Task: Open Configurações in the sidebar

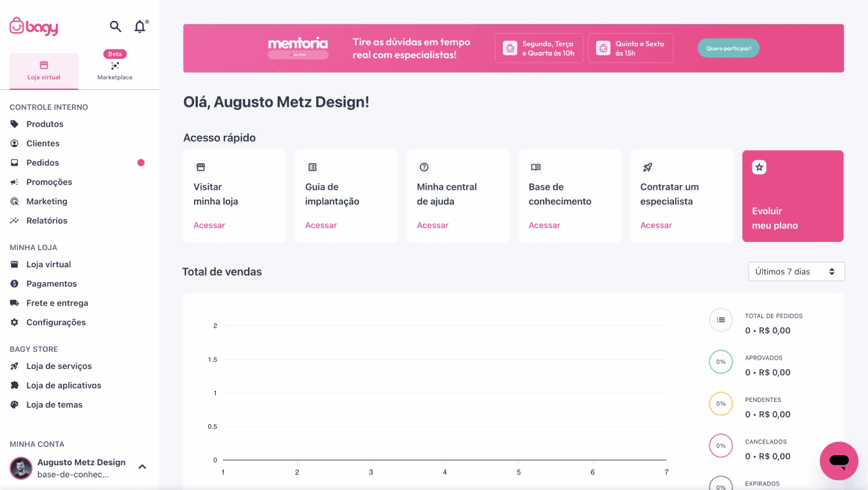Action: point(56,322)
